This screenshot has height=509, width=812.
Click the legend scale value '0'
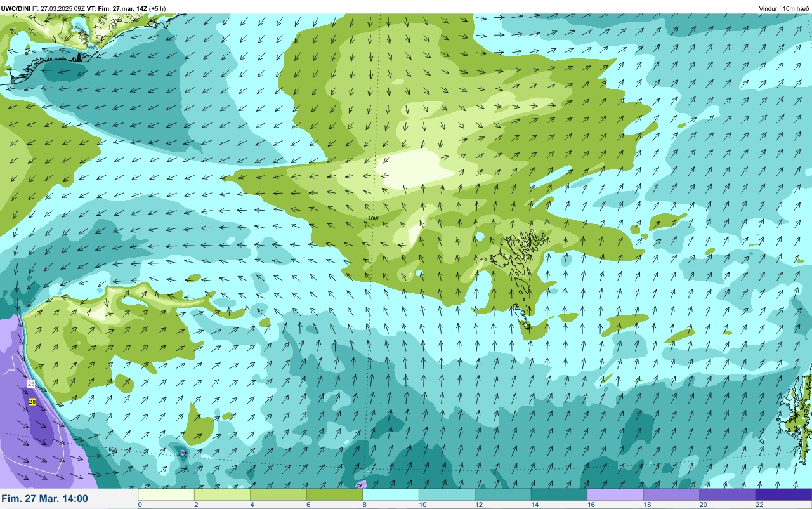pyautogui.click(x=140, y=505)
